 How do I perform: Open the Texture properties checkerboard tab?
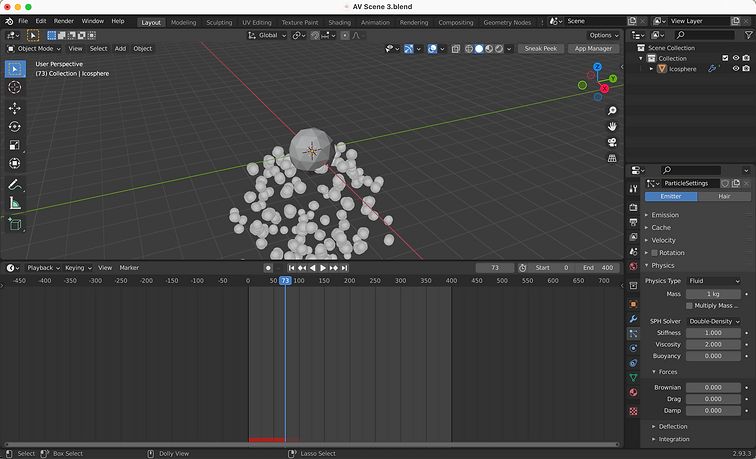pyautogui.click(x=634, y=411)
